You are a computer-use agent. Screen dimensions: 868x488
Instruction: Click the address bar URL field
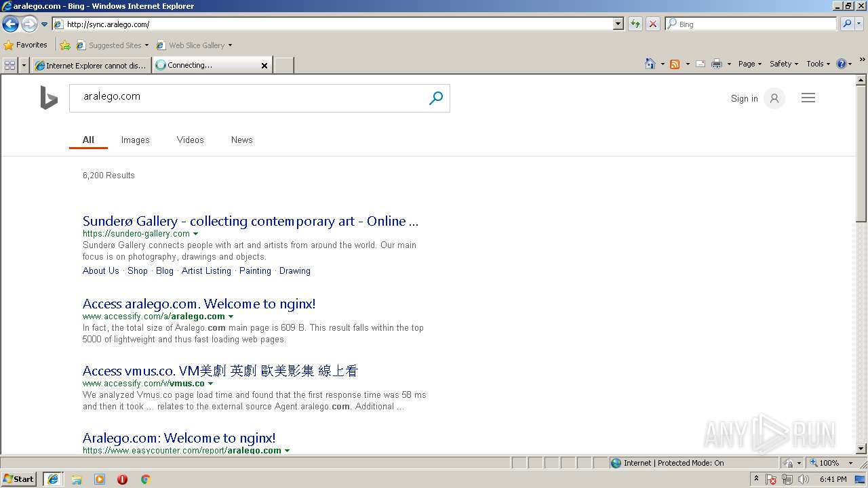332,24
